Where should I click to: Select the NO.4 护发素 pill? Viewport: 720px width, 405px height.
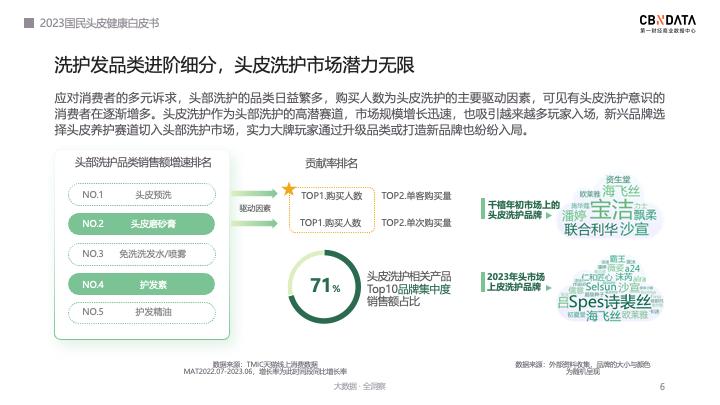[x=141, y=285]
